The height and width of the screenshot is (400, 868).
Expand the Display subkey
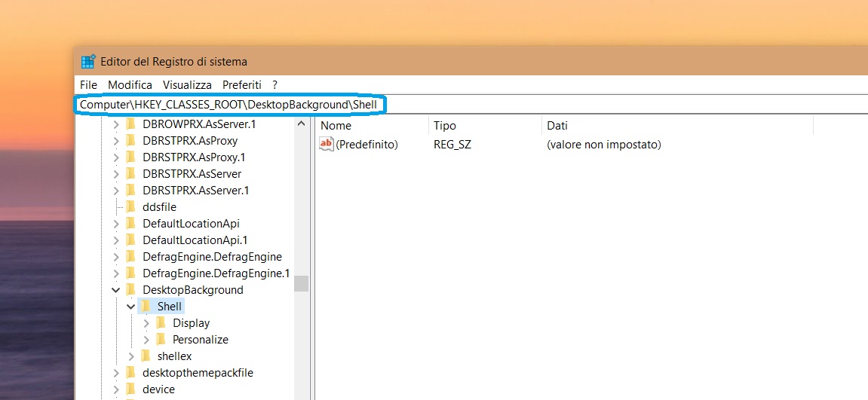146,323
